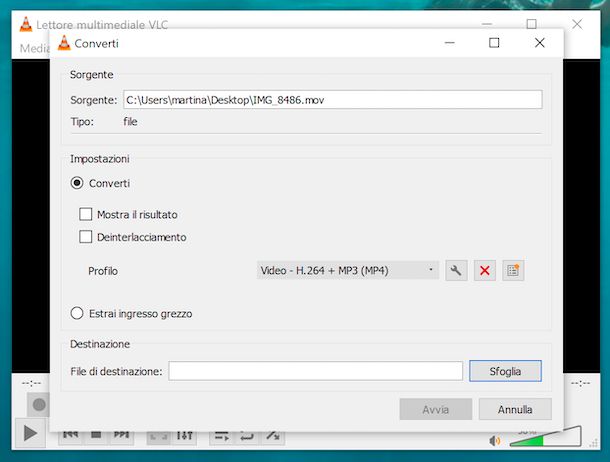Enable the Deinterlacciamento checkbox
This screenshot has height=462, width=610.
pos(86,236)
